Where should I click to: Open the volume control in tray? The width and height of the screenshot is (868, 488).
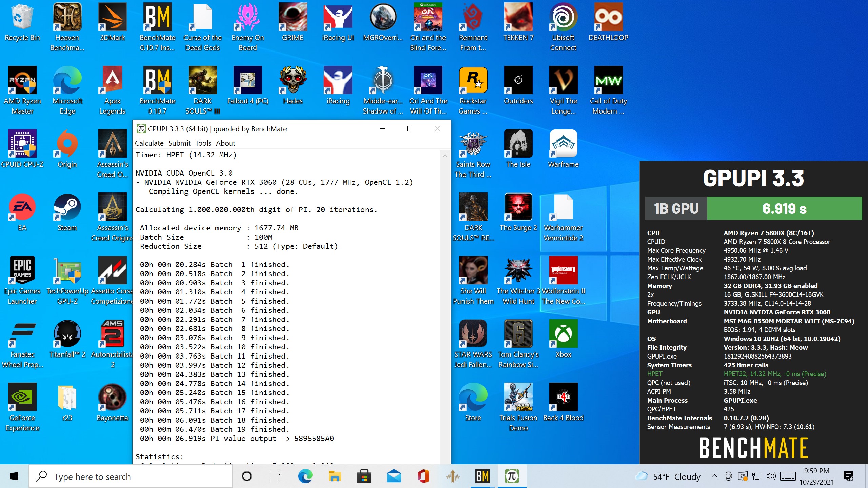tap(771, 476)
